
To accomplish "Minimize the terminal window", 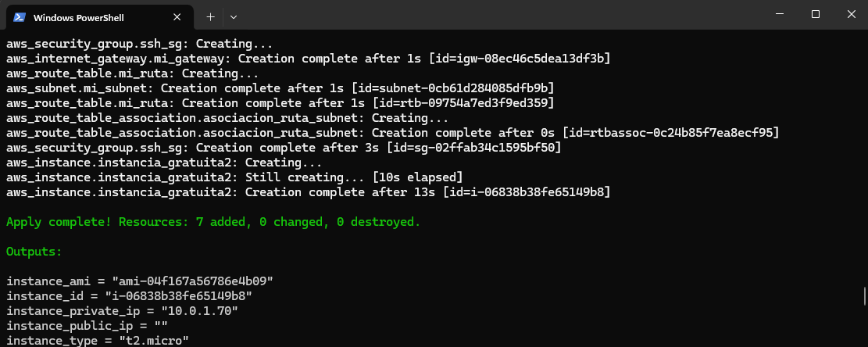I will [780, 14].
